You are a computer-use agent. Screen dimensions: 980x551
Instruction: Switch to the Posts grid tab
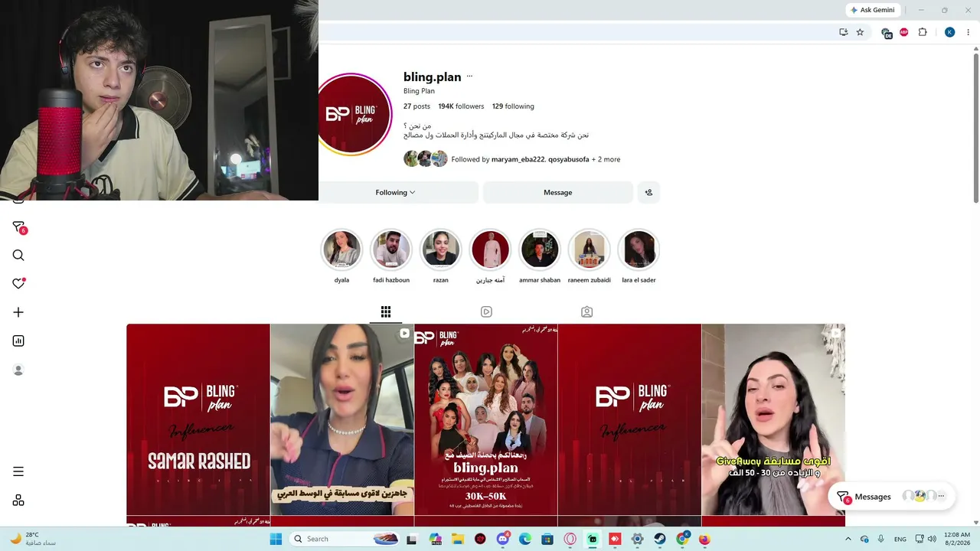tap(386, 311)
